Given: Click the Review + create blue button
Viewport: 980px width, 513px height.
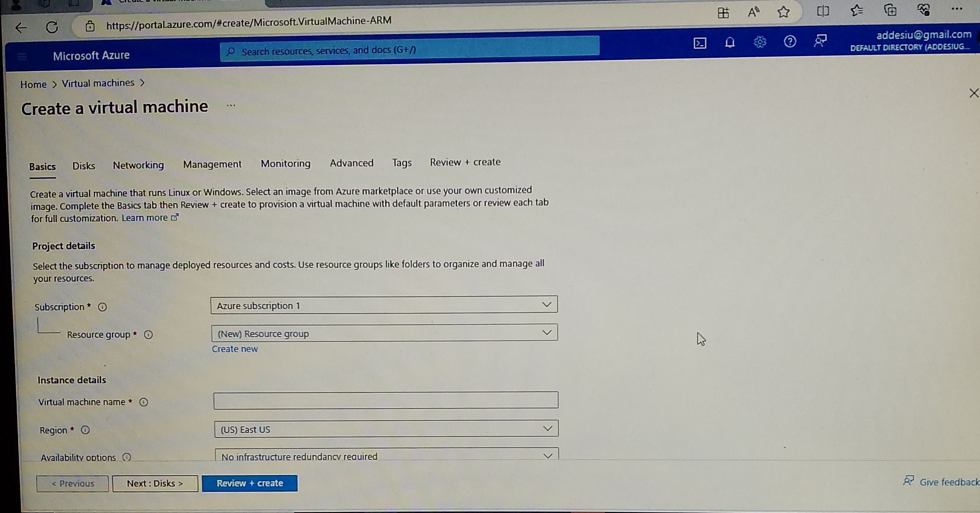Looking at the screenshot, I should [x=250, y=483].
